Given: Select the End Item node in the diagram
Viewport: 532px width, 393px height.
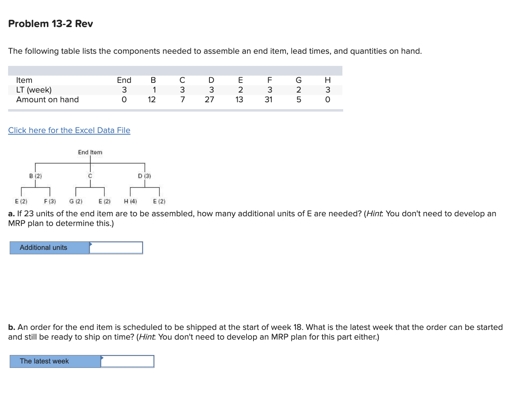Looking at the screenshot, I should [x=90, y=152].
